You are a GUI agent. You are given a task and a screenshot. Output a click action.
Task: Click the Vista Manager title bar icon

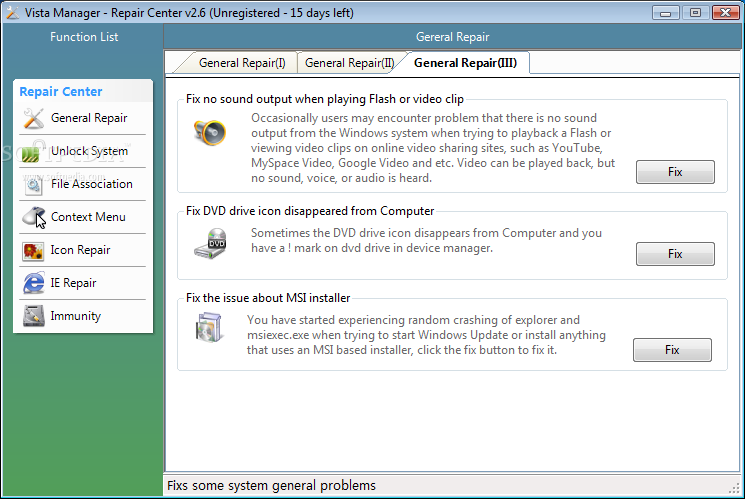click(x=12, y=12)
